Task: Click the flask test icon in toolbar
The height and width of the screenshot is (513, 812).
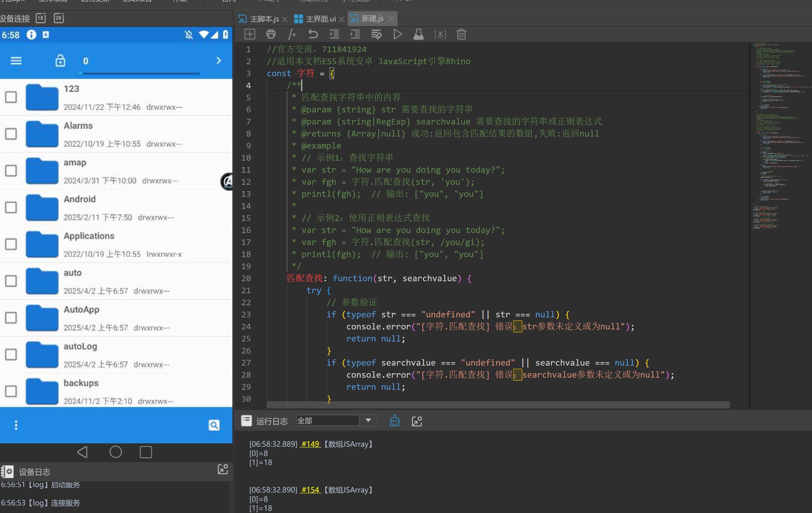Action: 418,34
